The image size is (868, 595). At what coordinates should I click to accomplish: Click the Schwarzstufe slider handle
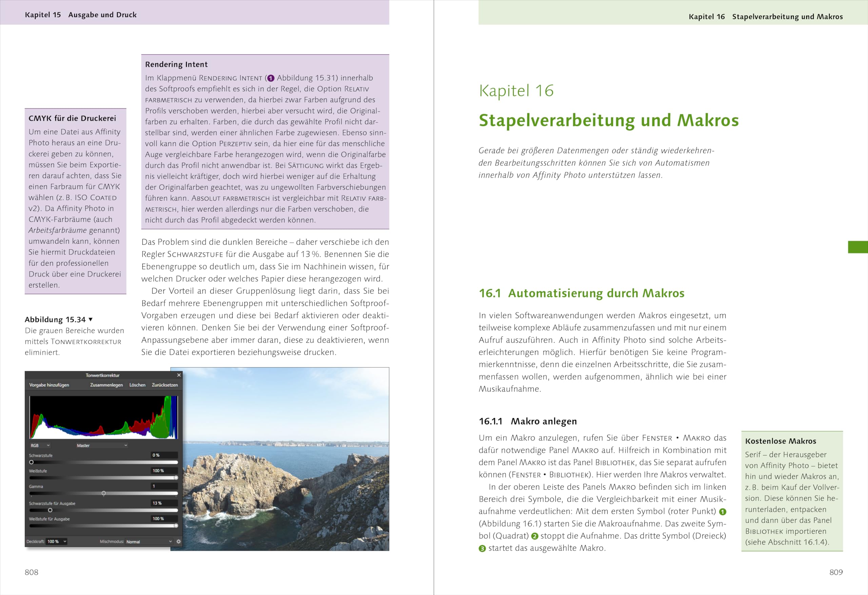coord(32,462)
